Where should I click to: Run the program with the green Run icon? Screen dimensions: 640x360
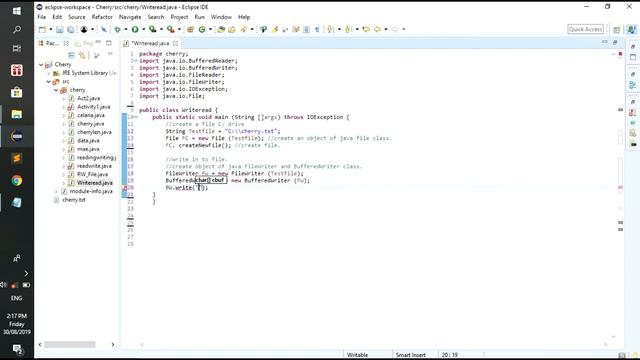pyautogui.click(x=135, y=29)
